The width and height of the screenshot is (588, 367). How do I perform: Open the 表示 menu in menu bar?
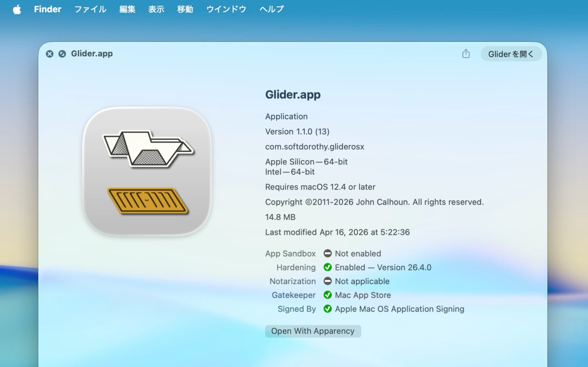[156, 9]
